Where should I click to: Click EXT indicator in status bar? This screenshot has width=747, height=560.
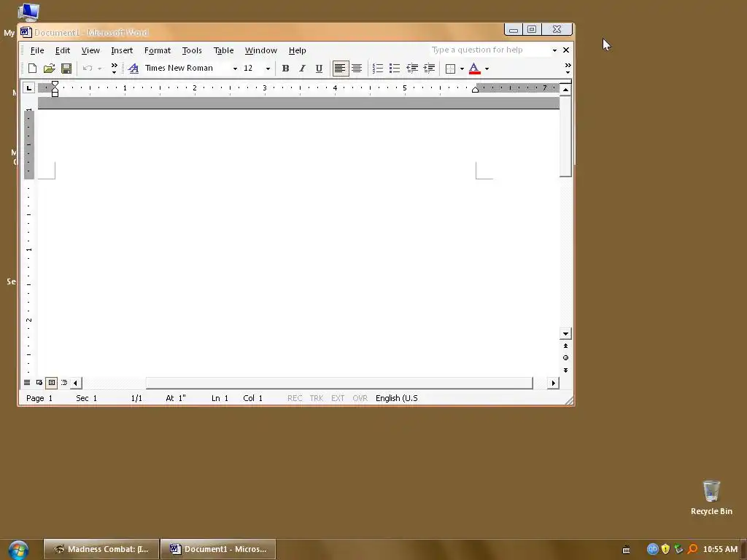point(338,398)
